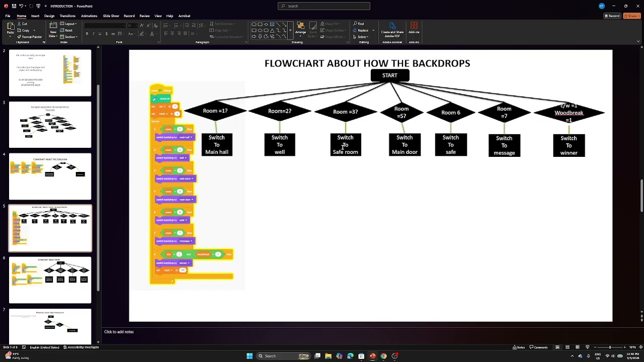The image size is (644, 362).
Task: Open the File menu
Action: click(x=8, y=16)
